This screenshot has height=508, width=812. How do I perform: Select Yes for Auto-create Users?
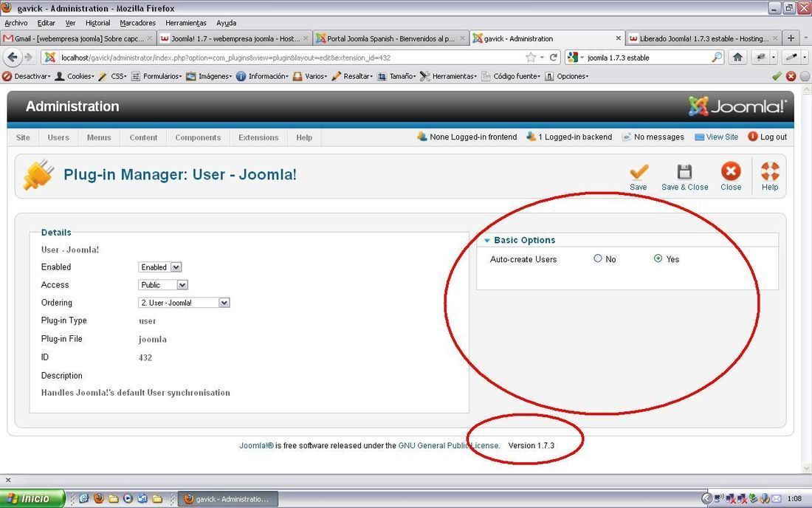pyautogui.click(x=658, y=258)
